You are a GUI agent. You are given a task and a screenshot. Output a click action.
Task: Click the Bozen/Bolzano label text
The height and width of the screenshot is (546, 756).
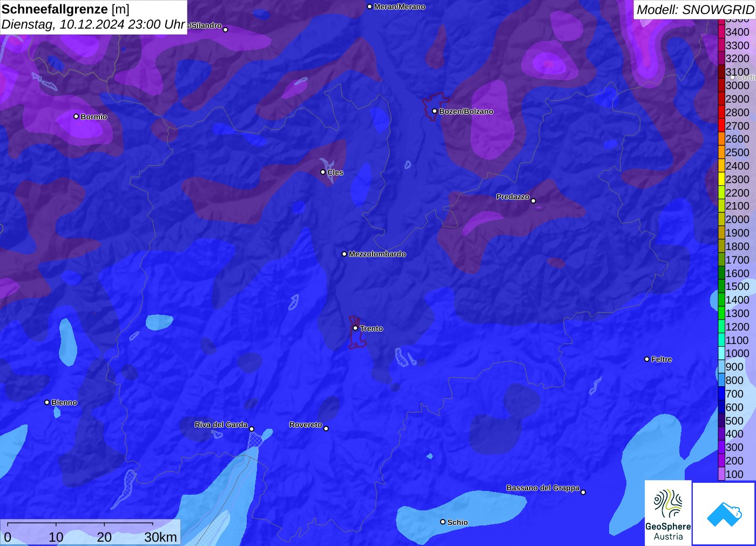tap(466, 111)
